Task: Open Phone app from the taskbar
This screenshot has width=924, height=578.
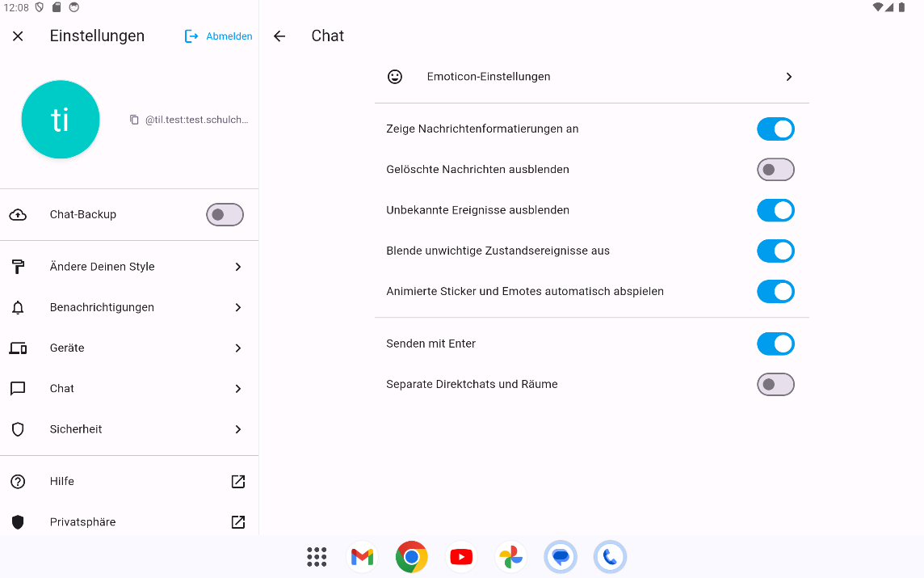Action: pos(610,557)
